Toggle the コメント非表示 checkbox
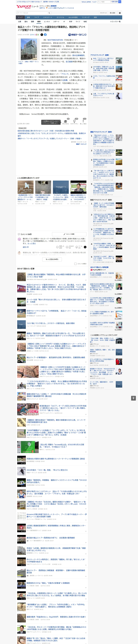Screen dimensions: 138x644 [75, 264]
